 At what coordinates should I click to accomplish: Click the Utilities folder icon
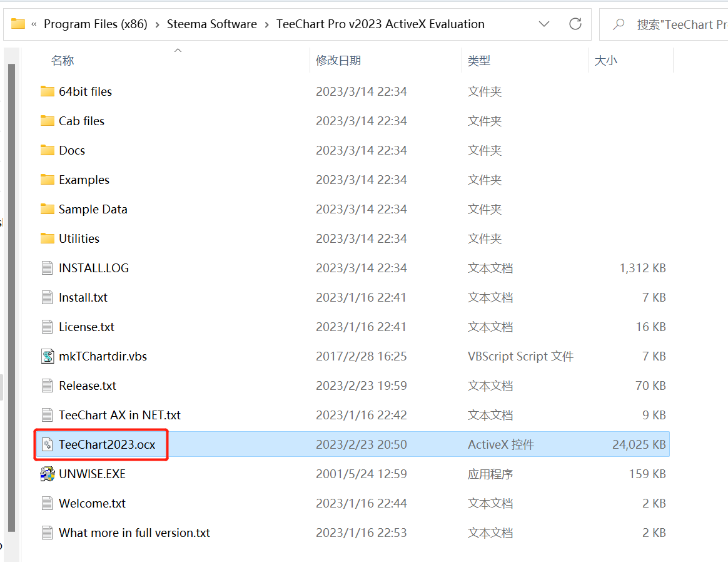pyautogui.click(x=48, y=238)
